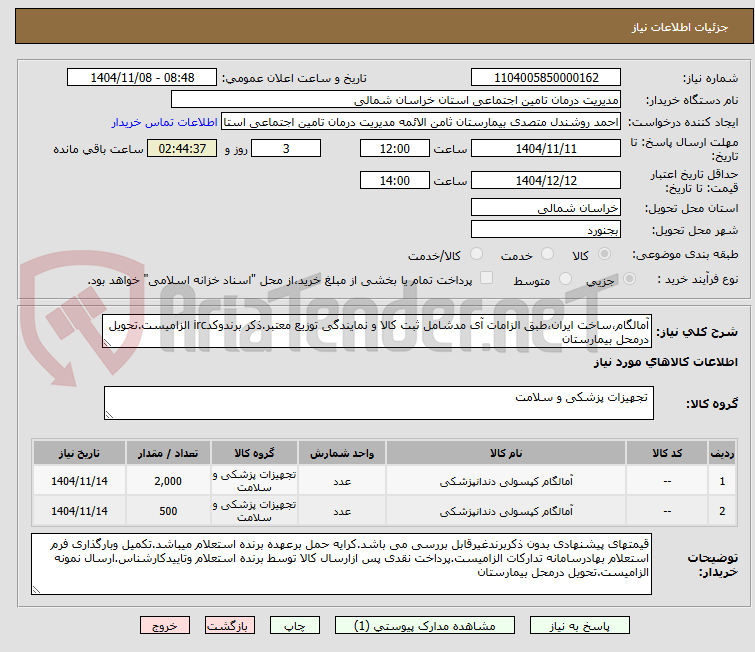Click the resize handle of the گروه کالا box
755x652 pixels.
coord(109,415)
